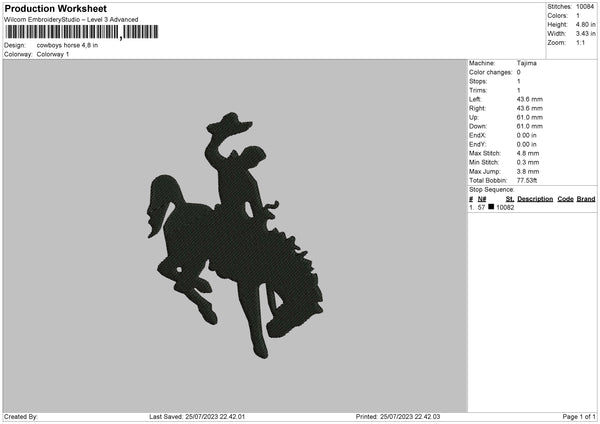This screenshot has height=424, width=600.
Task: Click the Description column header
Action: tap(535, 199)
